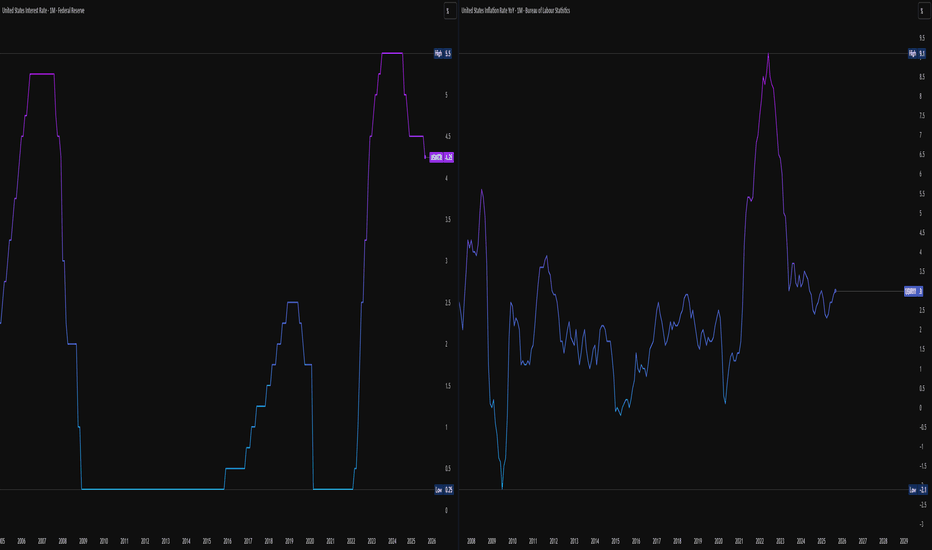Screen dimensions: 932x550
Task: Click the 2007 interest rate plateau at top
Action: pos(41,74)
